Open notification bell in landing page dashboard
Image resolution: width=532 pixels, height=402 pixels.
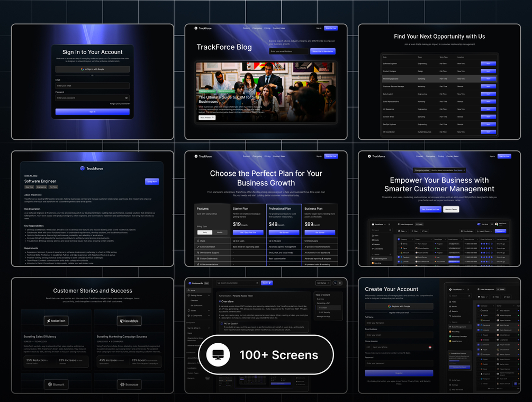492,224
